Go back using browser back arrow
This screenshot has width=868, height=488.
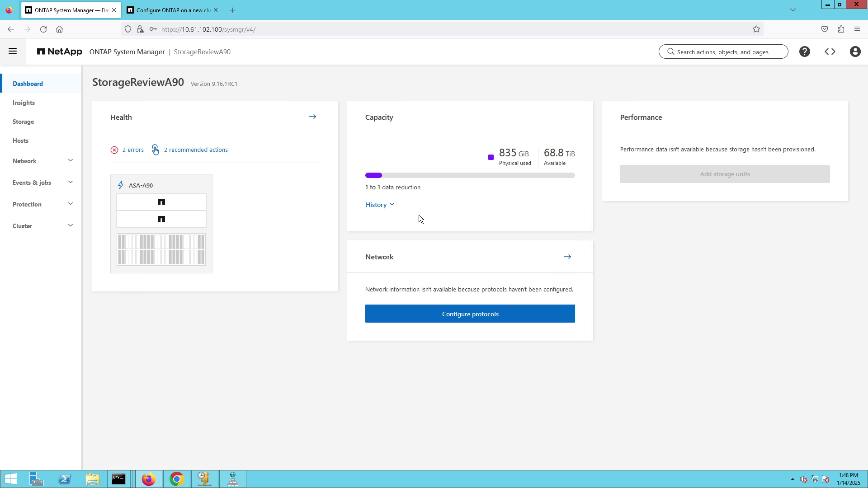tap(11, 29)
